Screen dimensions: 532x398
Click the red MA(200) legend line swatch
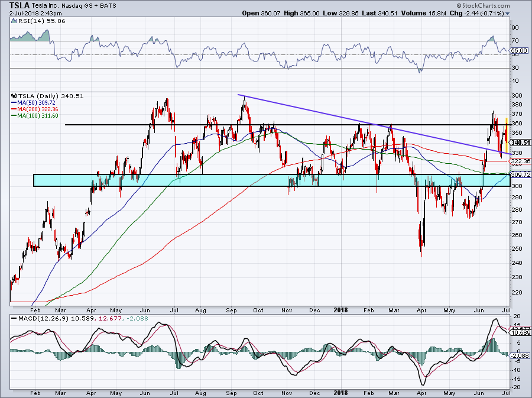pyautogui.click(x=14, y=109)
